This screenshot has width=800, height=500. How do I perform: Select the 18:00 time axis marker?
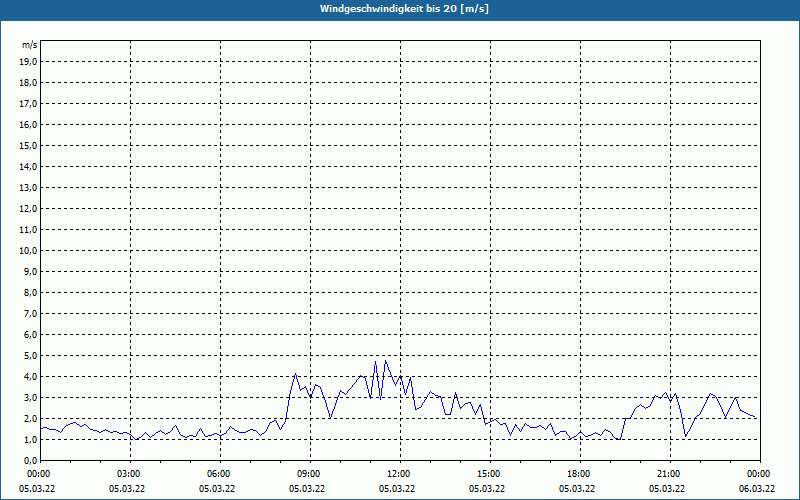tap(579, 474)
